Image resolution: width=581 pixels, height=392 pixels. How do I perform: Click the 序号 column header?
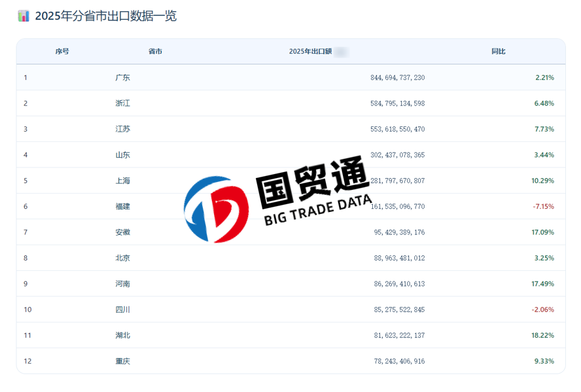62,52
